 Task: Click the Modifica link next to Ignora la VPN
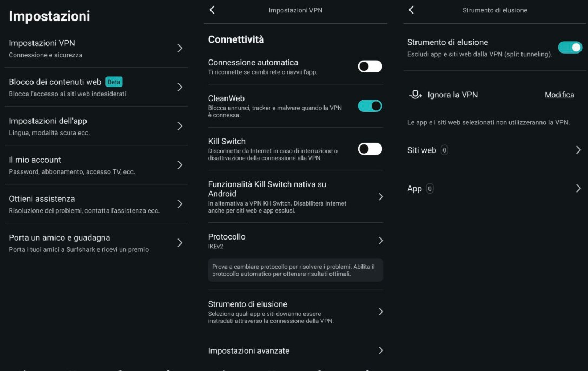(559, 95)
